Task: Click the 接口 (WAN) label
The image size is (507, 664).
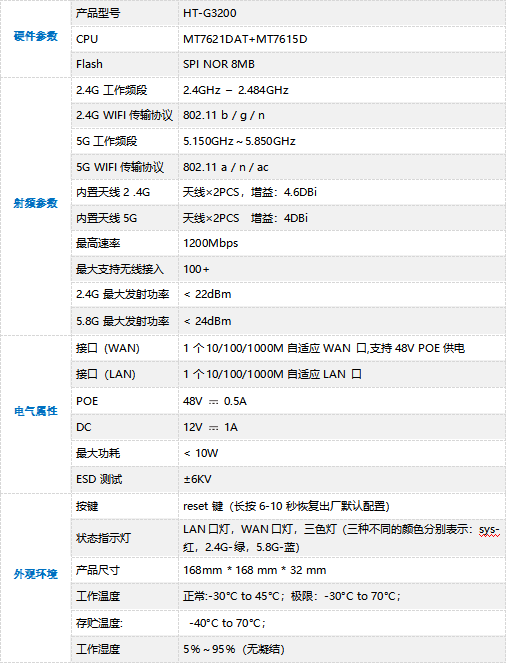Action: coord(108,348)
